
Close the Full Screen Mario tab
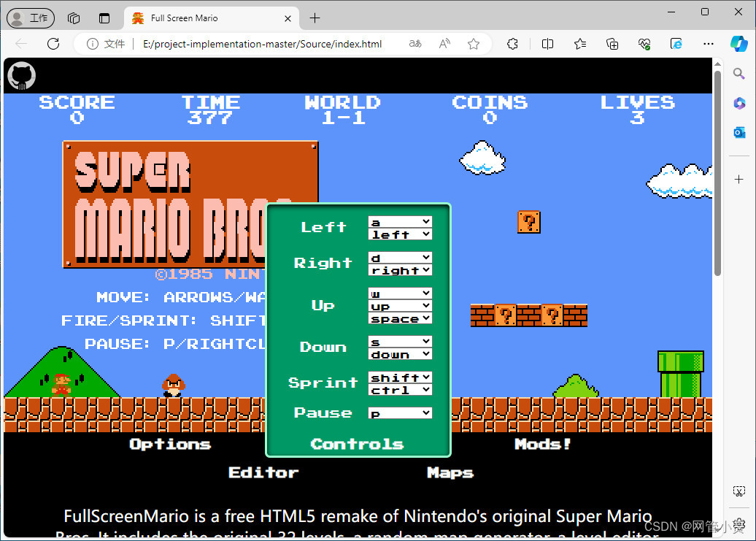click(288, 18)
